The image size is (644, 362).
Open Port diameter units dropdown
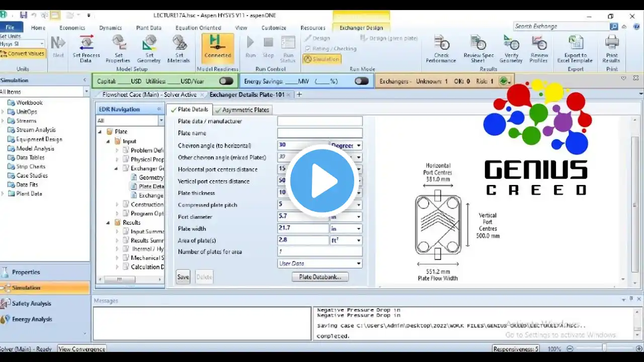(359, 217)
